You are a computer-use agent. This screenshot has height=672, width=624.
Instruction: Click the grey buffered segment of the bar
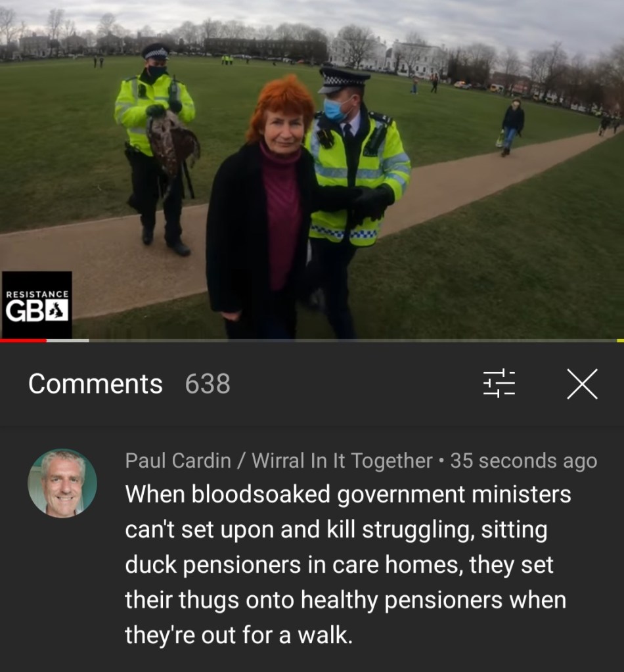pos(68,341)
